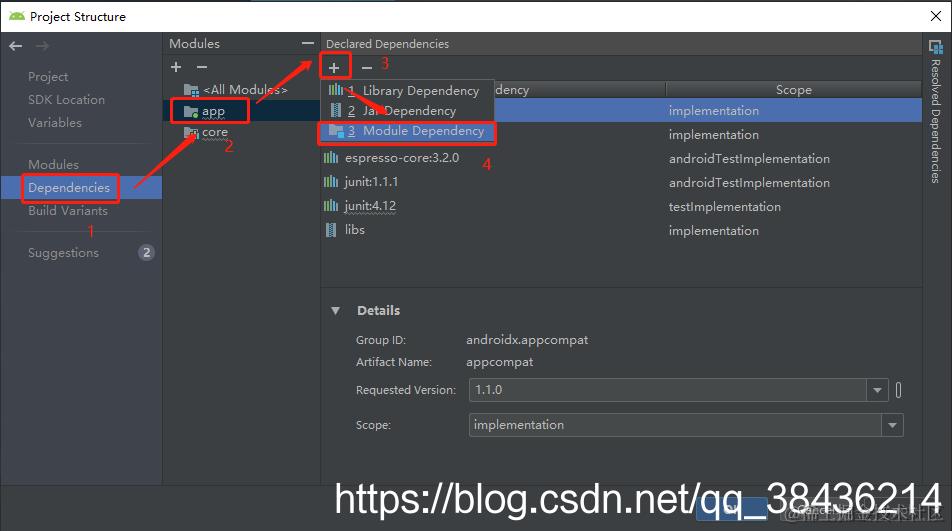The height and width of the screenshot is (531, 952).
Task: Choose Module Dependency from popup
Action: tap(407, 131)
